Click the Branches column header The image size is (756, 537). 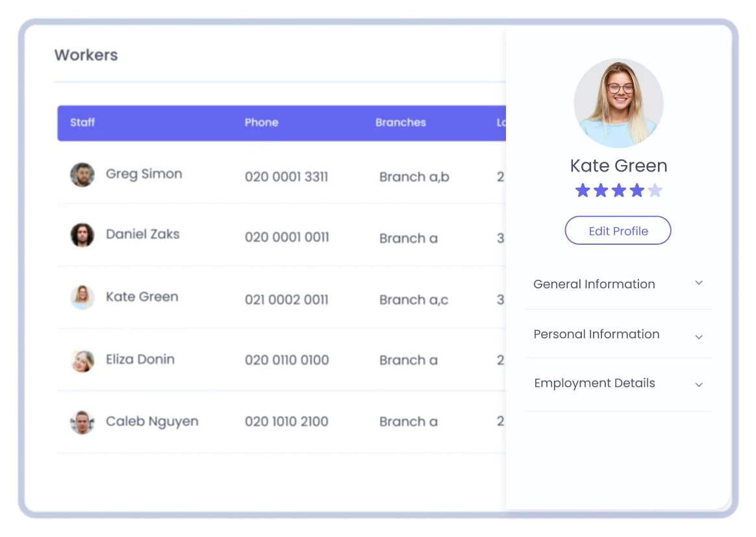click(x=401, y=123)
